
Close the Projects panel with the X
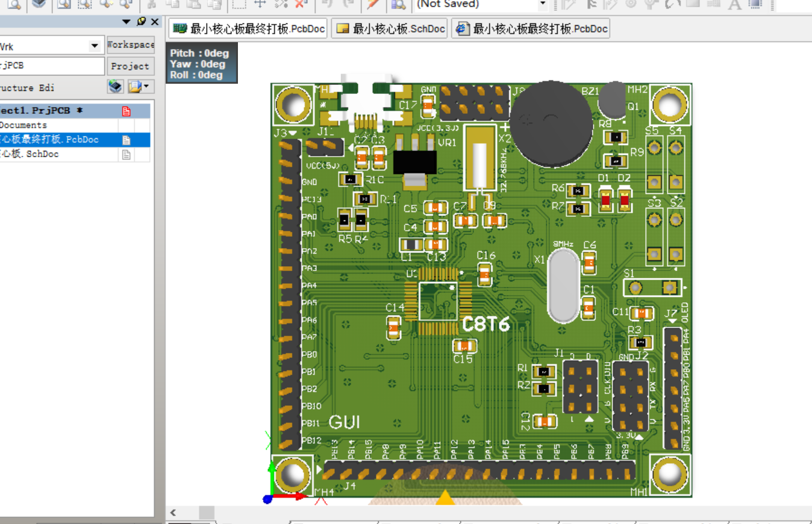pyautogui.click(x=155, y=22)
